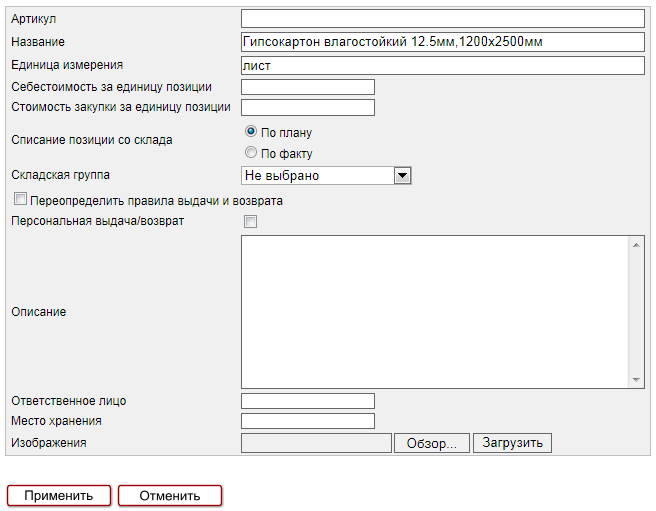The width and height of the screenshot is (656, 511).
Task: Click the Ответственное лицо field
Action: (308, 401)
